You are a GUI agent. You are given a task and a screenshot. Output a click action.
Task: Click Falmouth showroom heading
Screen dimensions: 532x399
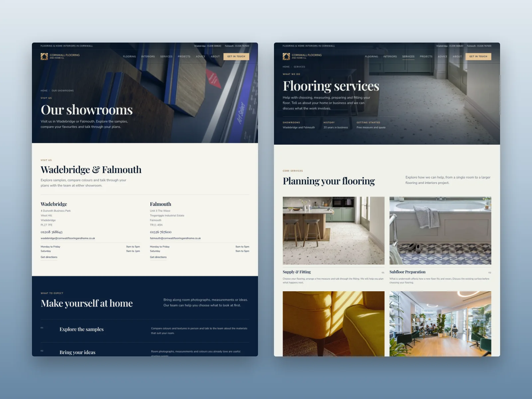pyautogui.click(x=161, y=204)
